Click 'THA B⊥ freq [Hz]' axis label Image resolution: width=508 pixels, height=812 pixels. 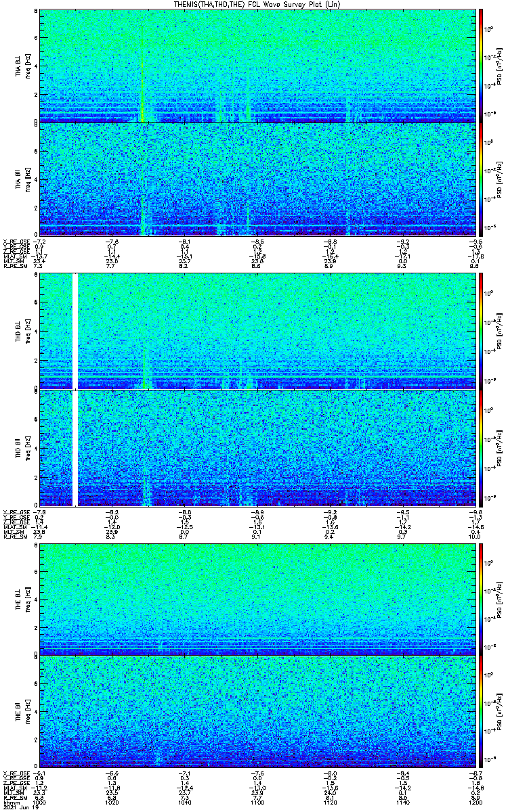pyautogui.click(x=22, y=66)
